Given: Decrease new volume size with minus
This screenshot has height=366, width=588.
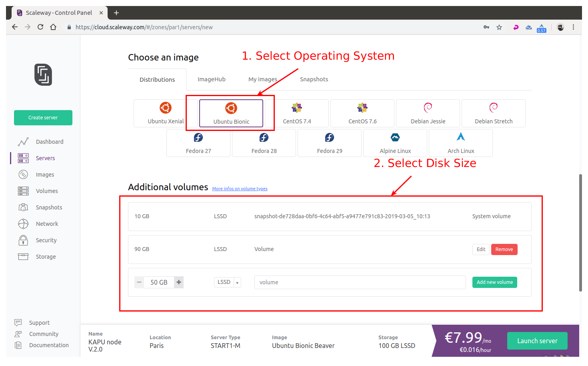Looking at the screenshot, I should click(139, 282).
